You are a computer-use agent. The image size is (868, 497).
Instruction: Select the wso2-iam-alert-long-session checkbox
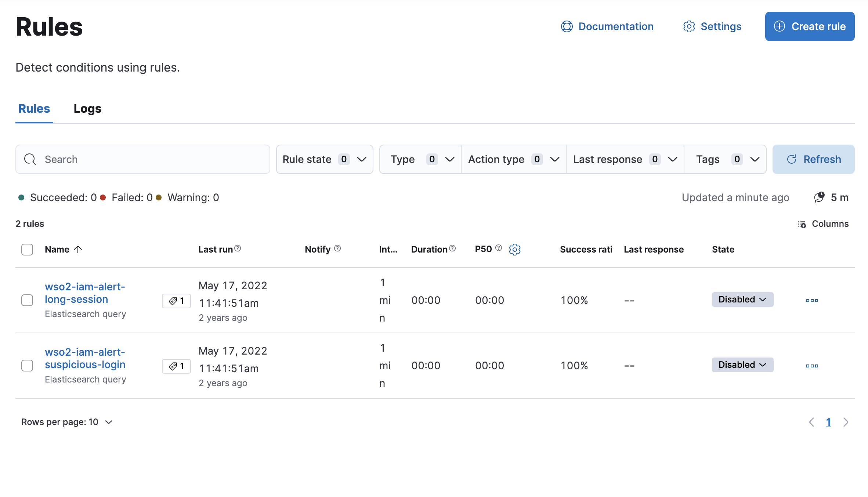tap(27, 300)
